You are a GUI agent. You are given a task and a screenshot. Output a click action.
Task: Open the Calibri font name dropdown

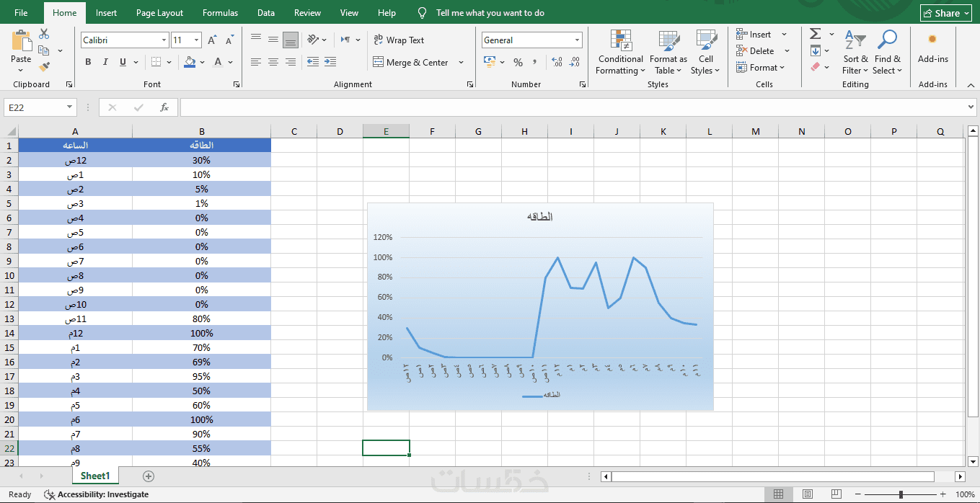point(164,40)
